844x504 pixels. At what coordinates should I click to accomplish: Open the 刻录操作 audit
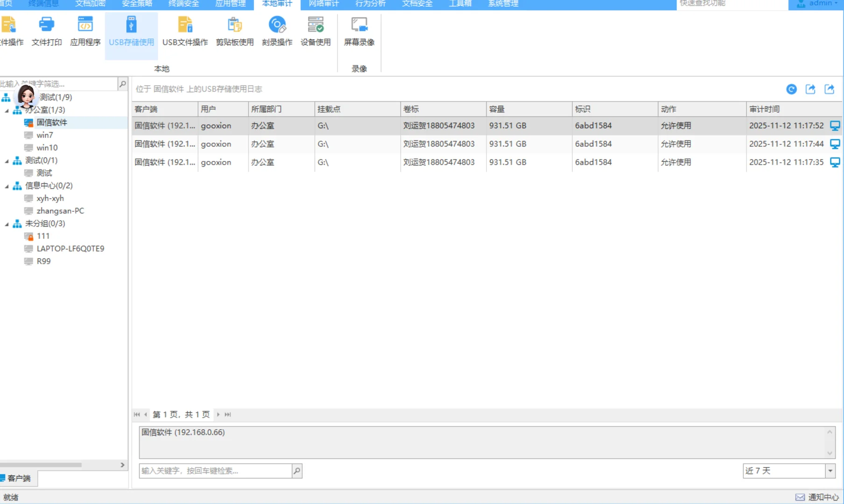point(277,32)
